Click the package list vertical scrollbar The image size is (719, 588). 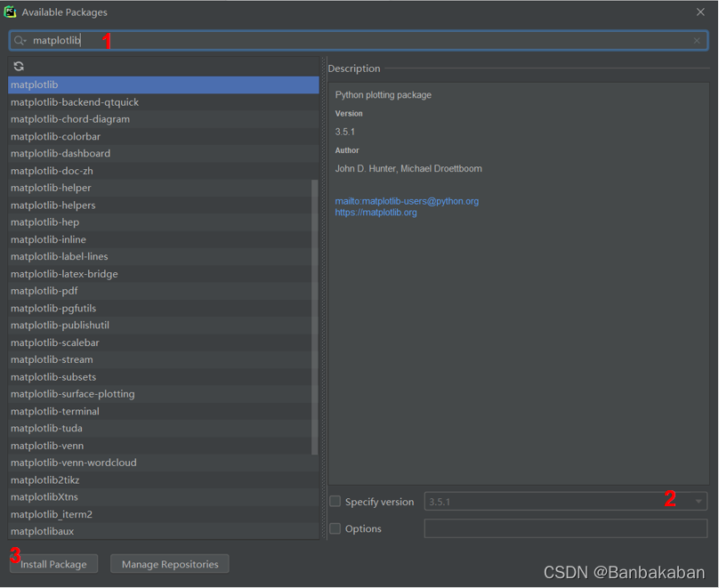tap(315, 317)
